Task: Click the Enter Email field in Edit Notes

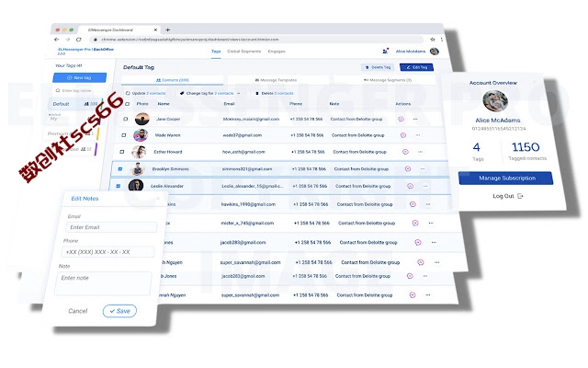Action: coord(111,227)
